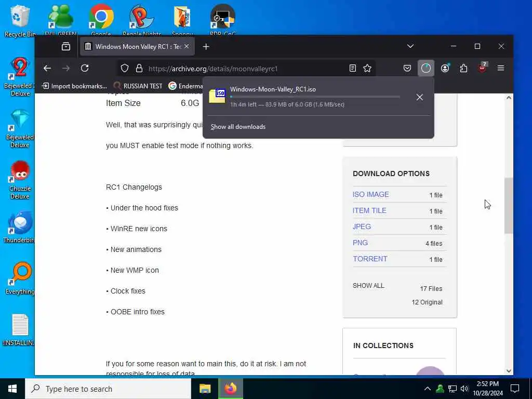Expand the PNG download option
532x399 pixels.
pyautogui.click(x=360, y=243)
